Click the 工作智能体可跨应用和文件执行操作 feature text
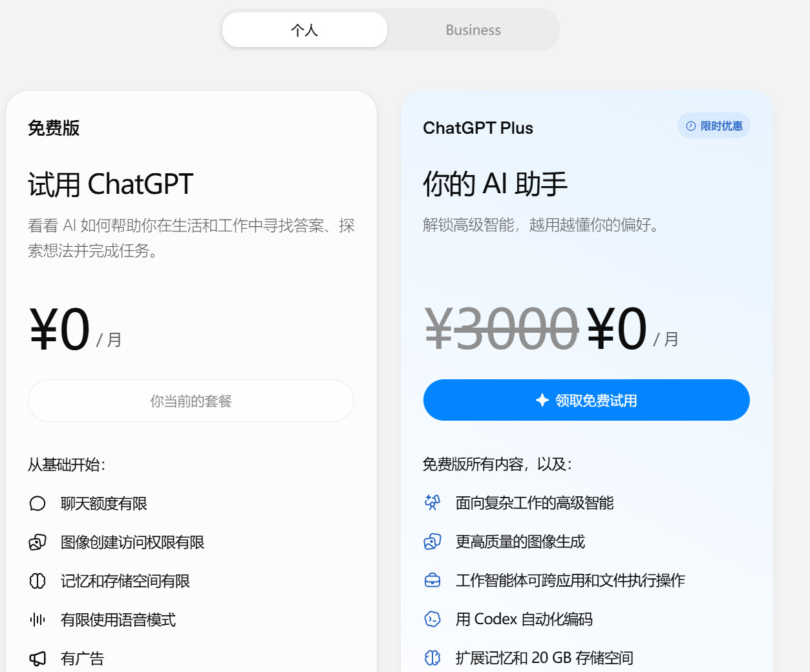Viewport: 810px width, 672px height. (x=570, y=580)
